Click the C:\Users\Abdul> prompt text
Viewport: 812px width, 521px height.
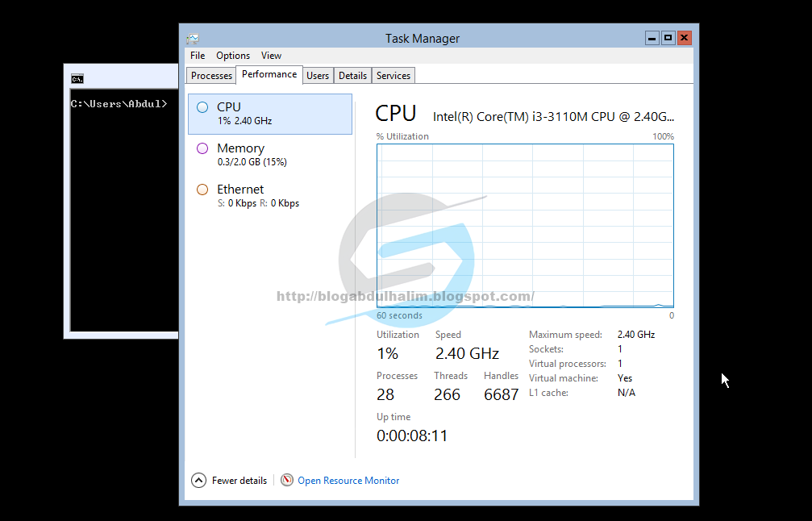coord(119,103)
